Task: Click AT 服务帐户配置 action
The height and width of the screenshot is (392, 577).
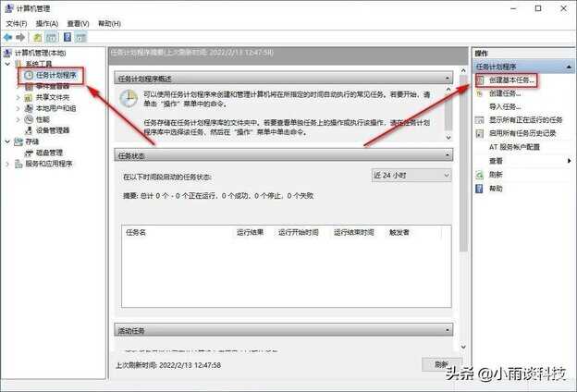Action: coord(514,147)
